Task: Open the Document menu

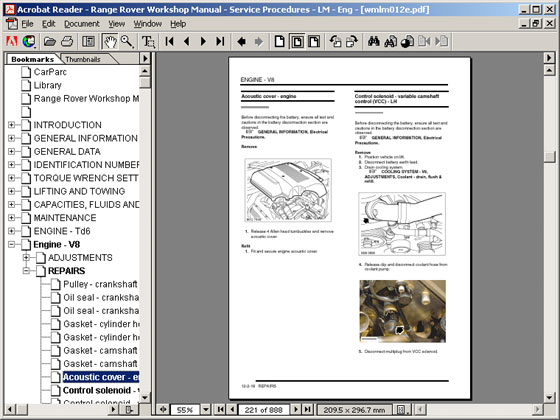Action: [82, 24]
